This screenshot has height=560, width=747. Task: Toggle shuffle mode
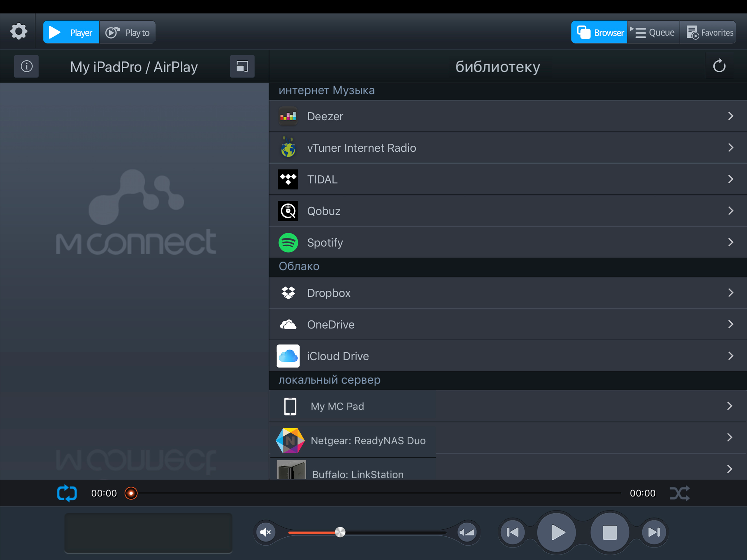click(679, 493)
